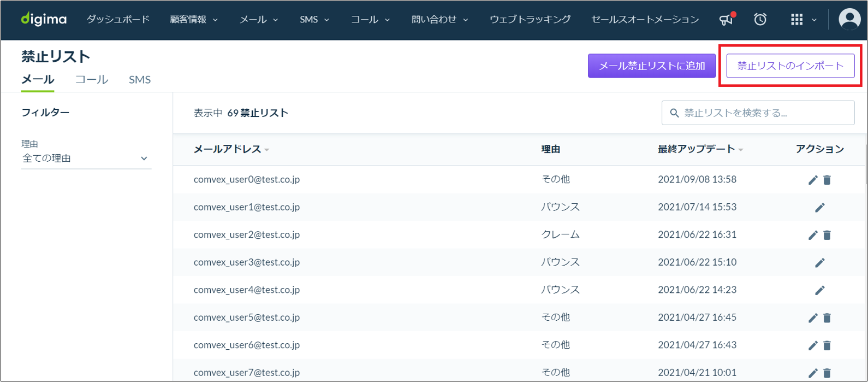The height and width of the screenshot is (382, 868).
Task: Focus the 禁止リストを検索する search field
Action: (758, 113)
